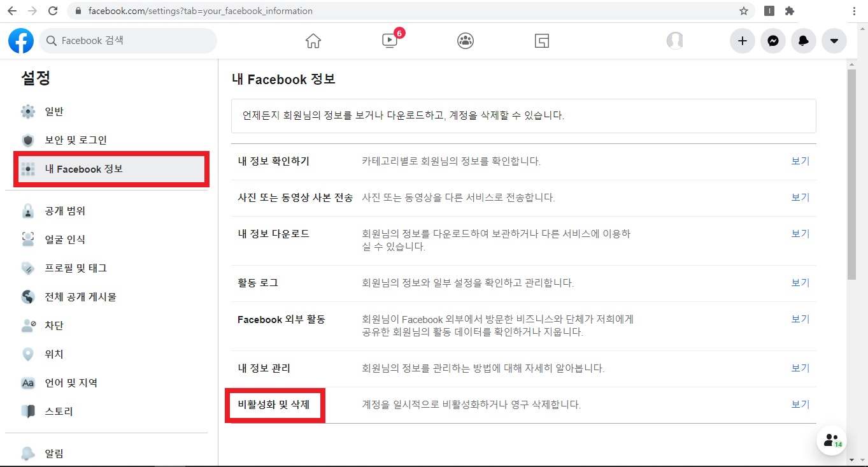The image size is (868, 467).
Task: Click the page vertical scrollbar thumb
Action: 851,174
